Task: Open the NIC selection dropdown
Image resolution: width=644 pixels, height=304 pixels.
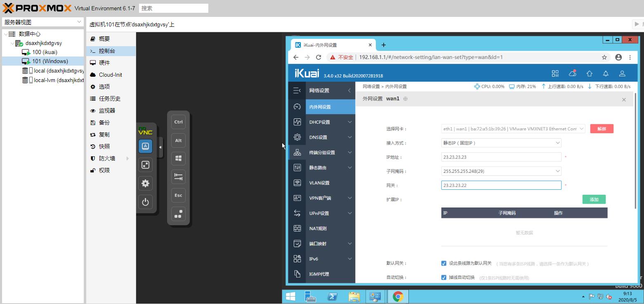Action: pyautogui.click(x=513, y=129)
